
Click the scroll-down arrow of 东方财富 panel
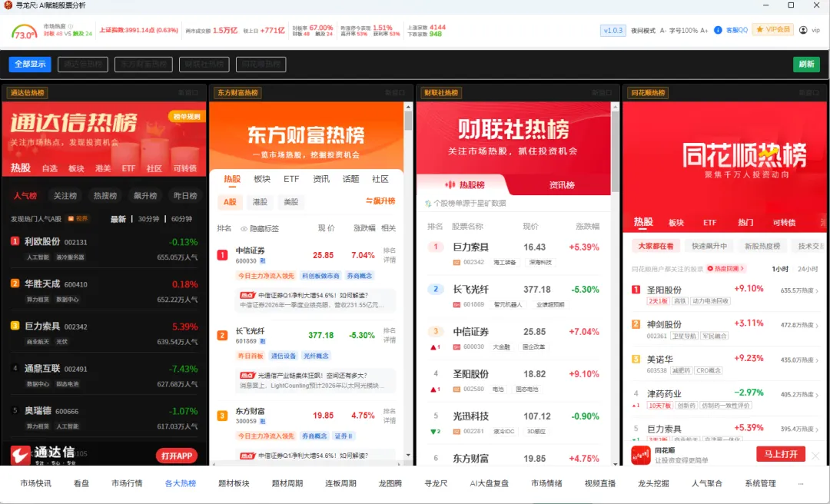click(408, 455)
